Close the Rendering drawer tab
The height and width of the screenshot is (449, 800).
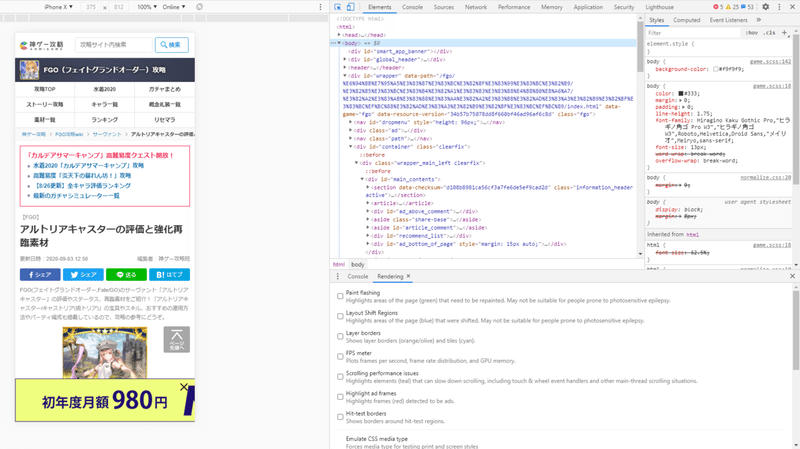coord(408,276)
